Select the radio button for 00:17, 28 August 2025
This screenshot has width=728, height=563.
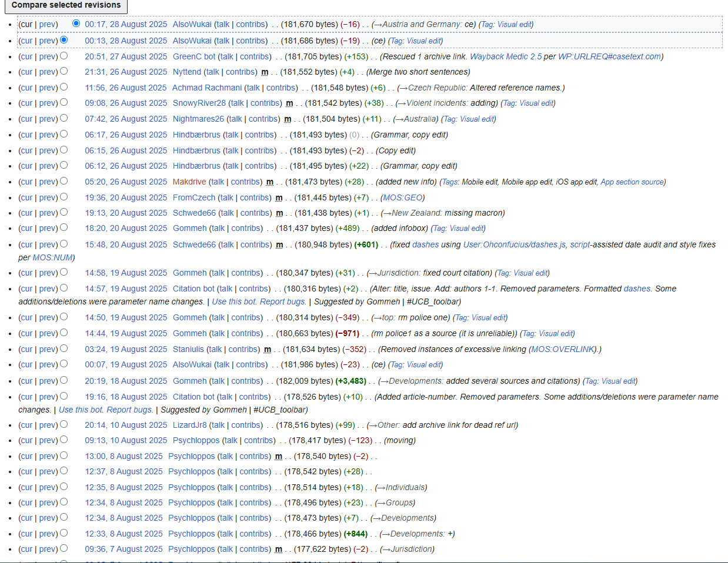76,24
